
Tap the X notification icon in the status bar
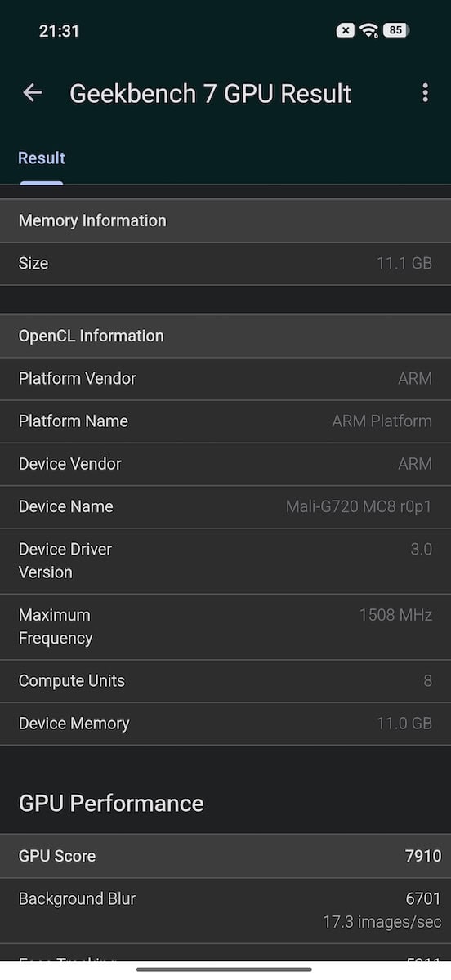coord(346,30)
